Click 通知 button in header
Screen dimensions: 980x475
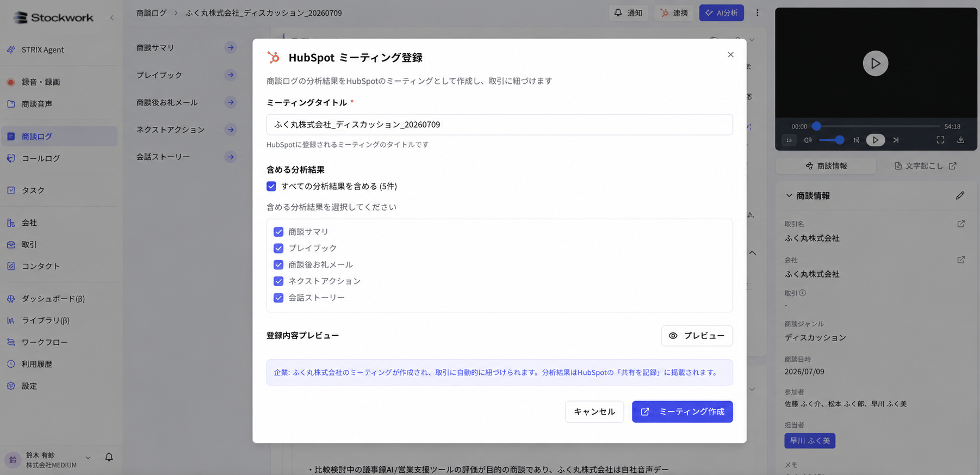coord(628,13)
